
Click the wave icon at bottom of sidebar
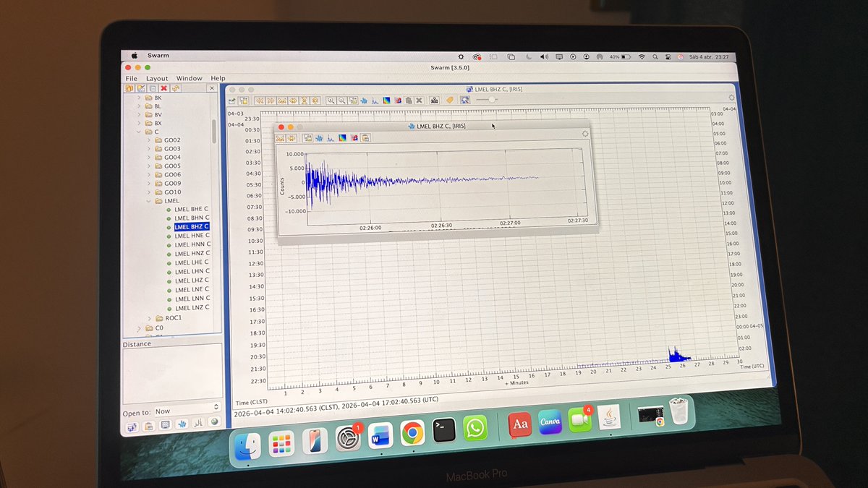(x=182, y=424)
